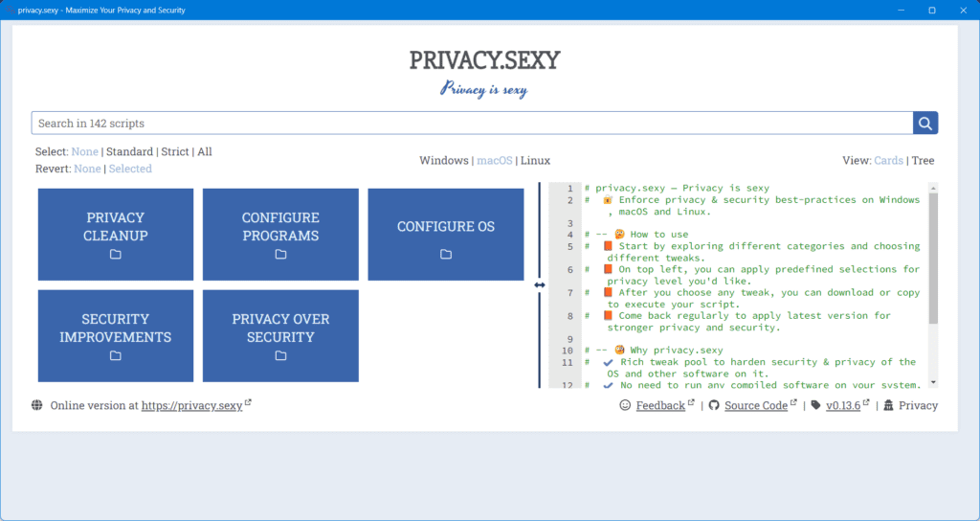Set Revert to None
The image size is (980, 521).
pyautogui.click(x=87, y=169)
